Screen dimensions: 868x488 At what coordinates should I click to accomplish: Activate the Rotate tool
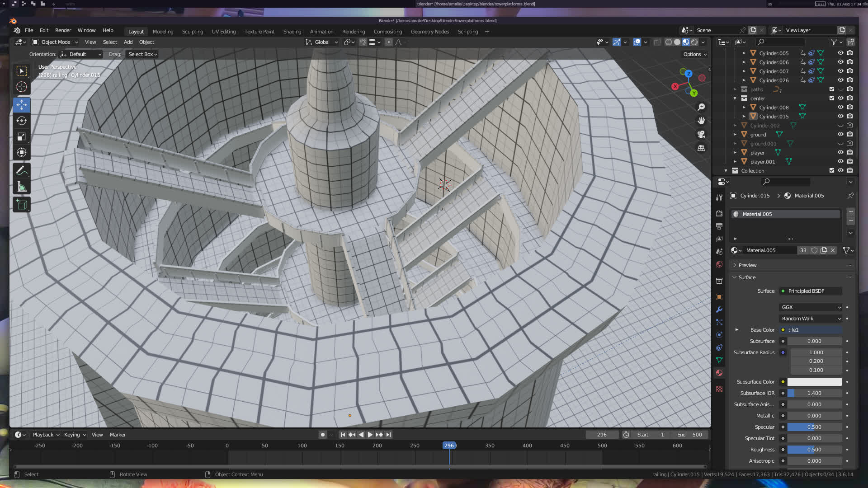(x=21, y=121)
